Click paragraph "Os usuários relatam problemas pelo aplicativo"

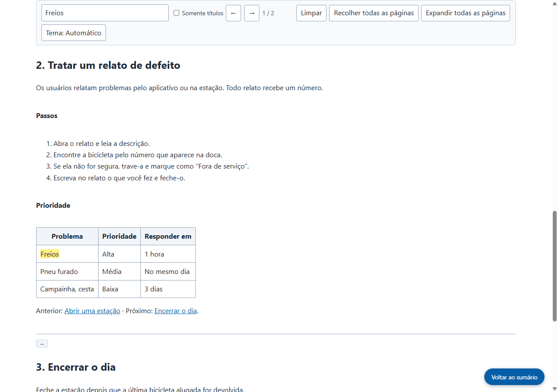click(x=180, y=88)
